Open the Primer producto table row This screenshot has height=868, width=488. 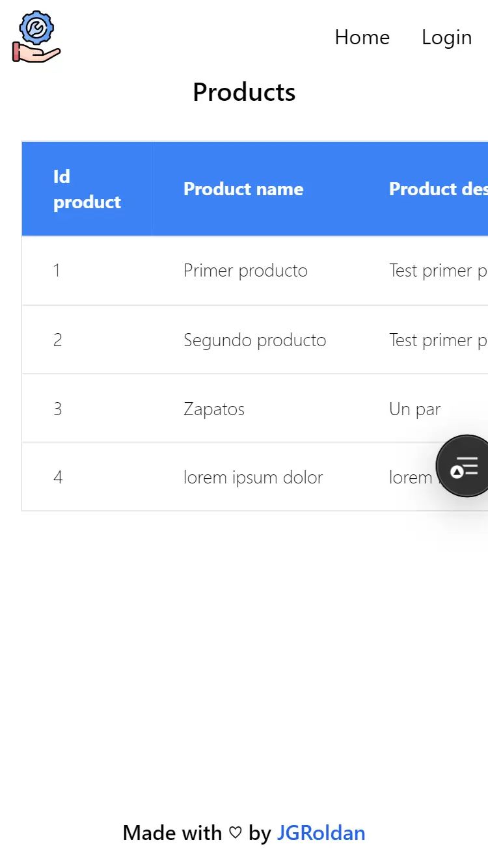245,271
